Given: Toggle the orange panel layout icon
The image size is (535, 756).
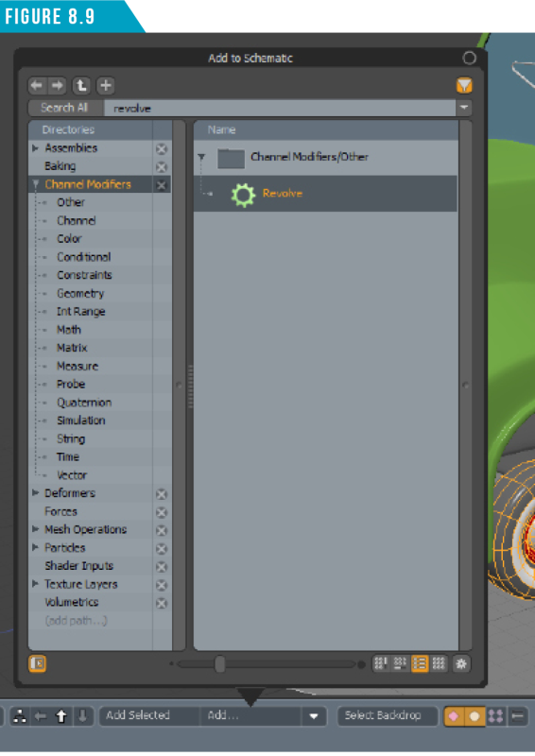Looking at the screenshot, I should tap(38, 664).
